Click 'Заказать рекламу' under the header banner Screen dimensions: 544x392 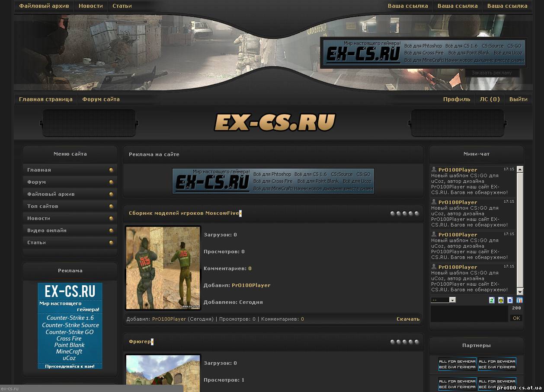(x=492, y=73)
